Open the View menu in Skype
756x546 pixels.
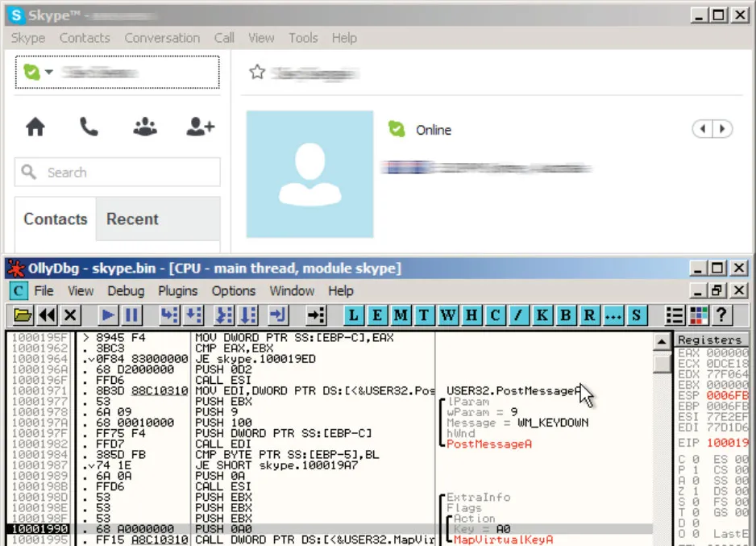coord(261,38)
